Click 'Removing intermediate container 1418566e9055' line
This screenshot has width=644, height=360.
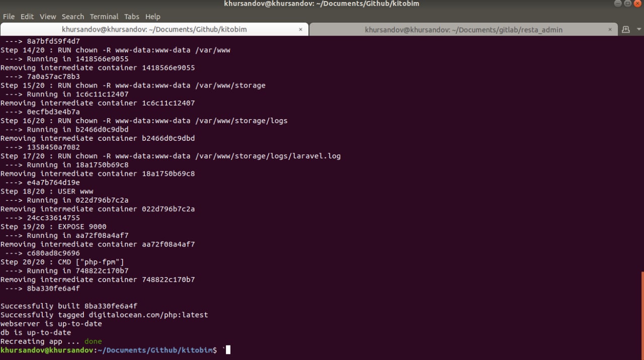pos(98,68)
